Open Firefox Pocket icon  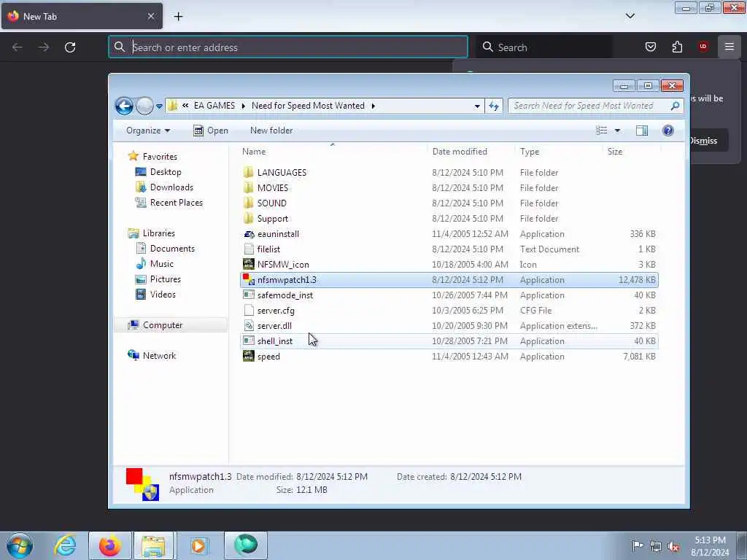[x=650, y=47]
